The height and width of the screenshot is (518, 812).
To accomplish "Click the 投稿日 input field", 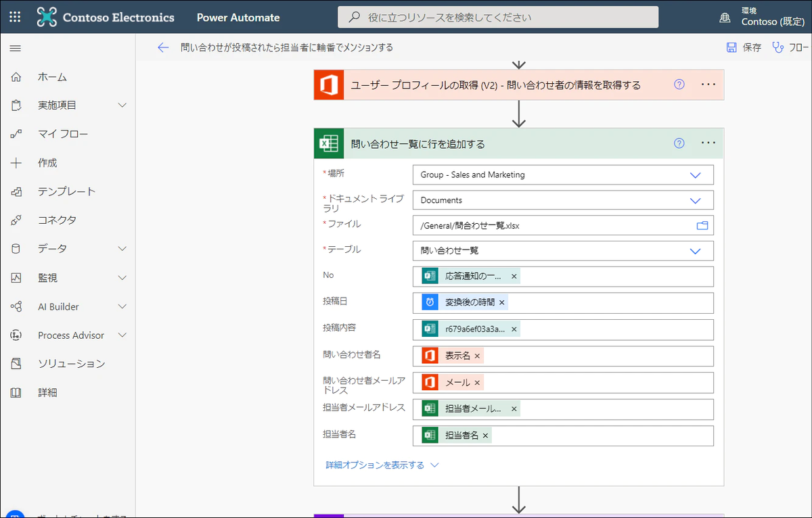I will pyautogui.click(x=563, y=302).
